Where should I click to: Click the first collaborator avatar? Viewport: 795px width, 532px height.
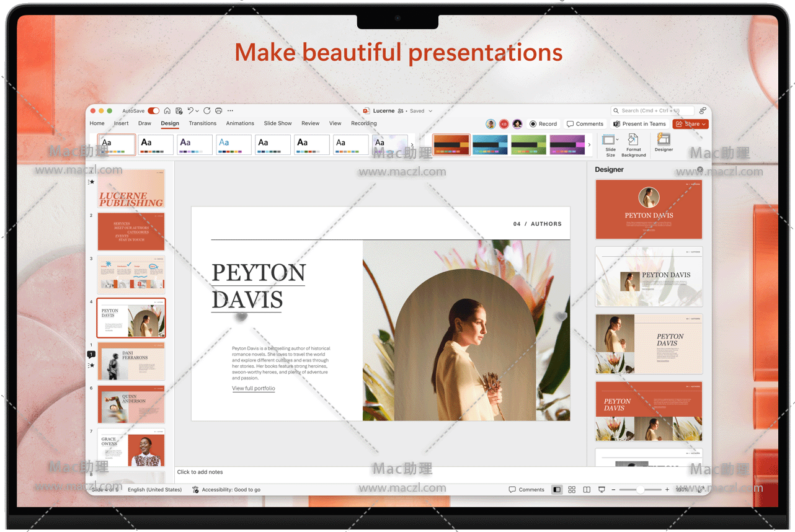point(491,124)
